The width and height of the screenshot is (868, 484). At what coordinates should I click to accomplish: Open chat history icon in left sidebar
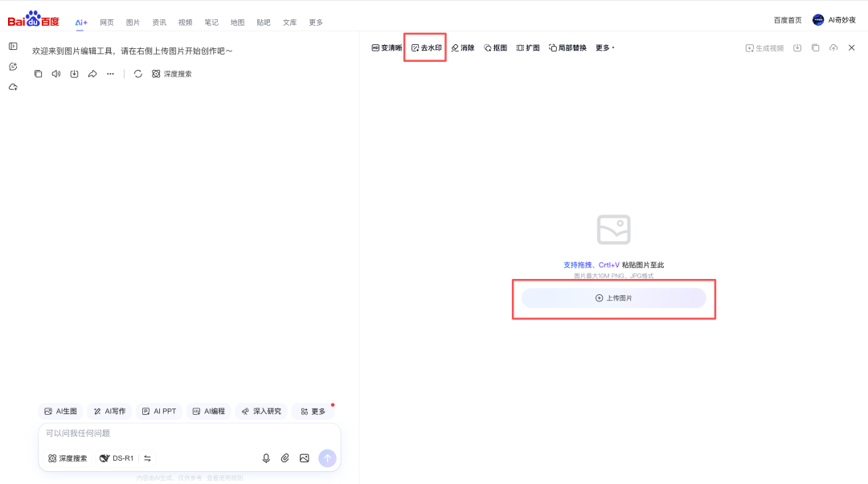14,67
